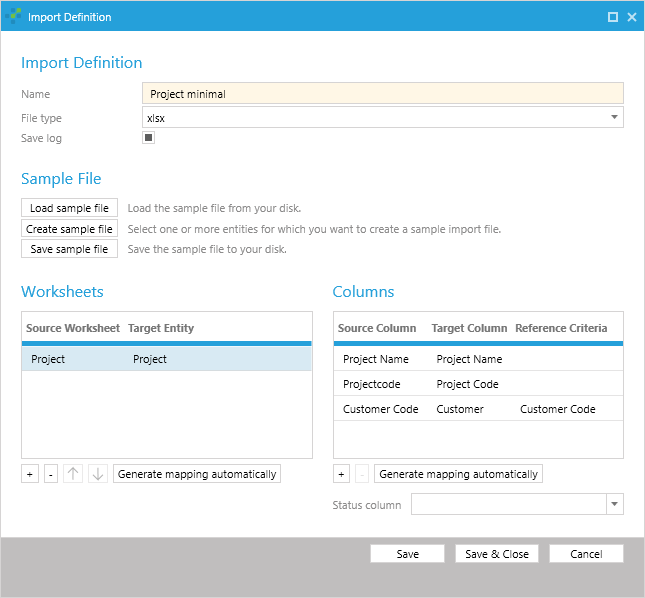Maximize the Import Definition window

[x=613, y=17]
